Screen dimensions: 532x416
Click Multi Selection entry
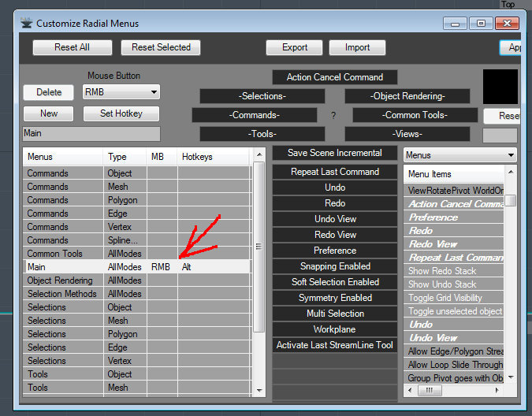pyautogui.click(x=335, y=314)
